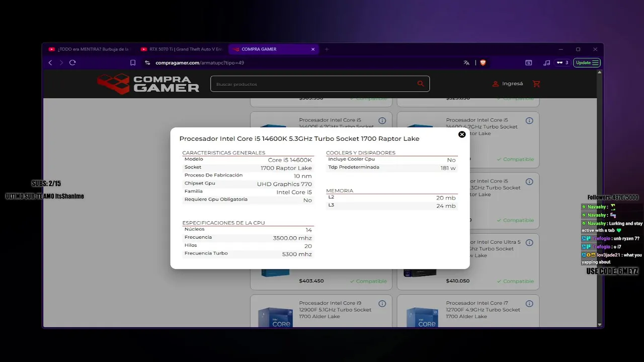Open info icon for Core Ultra 5 card

click(529, 242)
